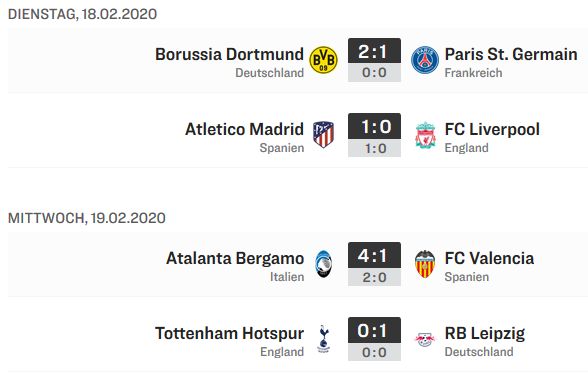
Task: Click the Tottenham Hotspur cockerel crest
Action: (x=324, y=339)
